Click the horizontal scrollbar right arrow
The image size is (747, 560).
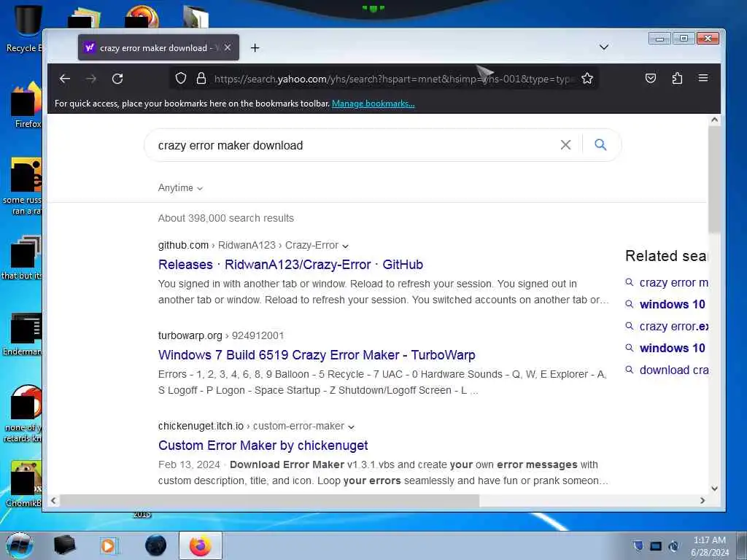(703, 500)
